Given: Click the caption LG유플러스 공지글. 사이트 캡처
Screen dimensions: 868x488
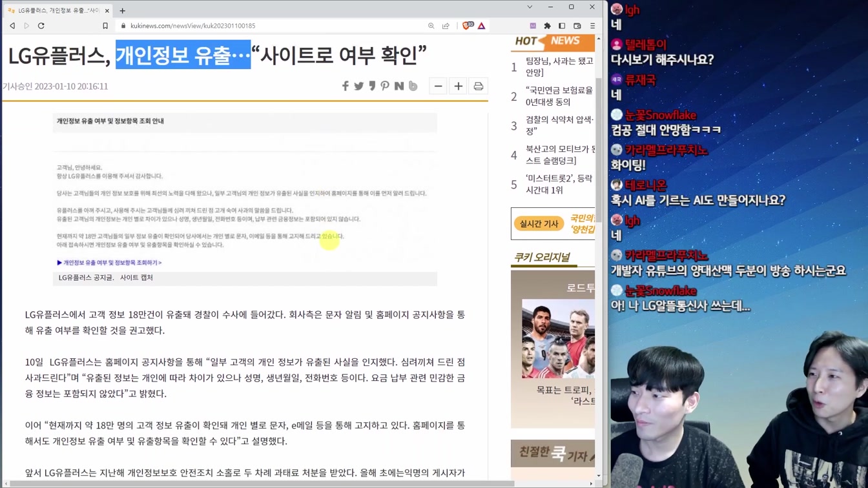Looking at the screenshot, I should [x=106, y=278].
